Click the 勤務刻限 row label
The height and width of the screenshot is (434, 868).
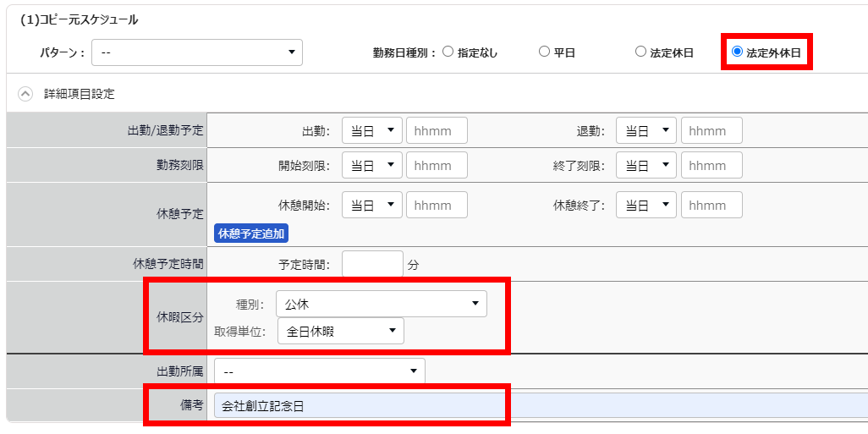tap(180, 165)
